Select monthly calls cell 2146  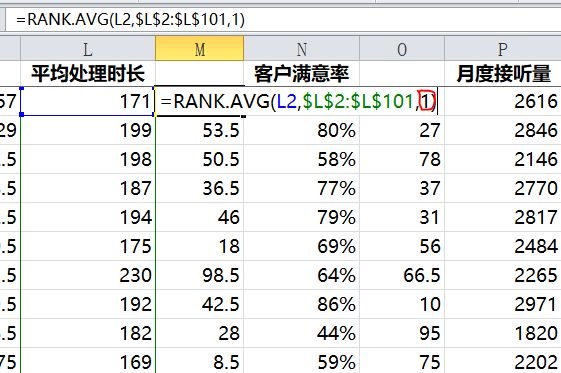(503, 159)
